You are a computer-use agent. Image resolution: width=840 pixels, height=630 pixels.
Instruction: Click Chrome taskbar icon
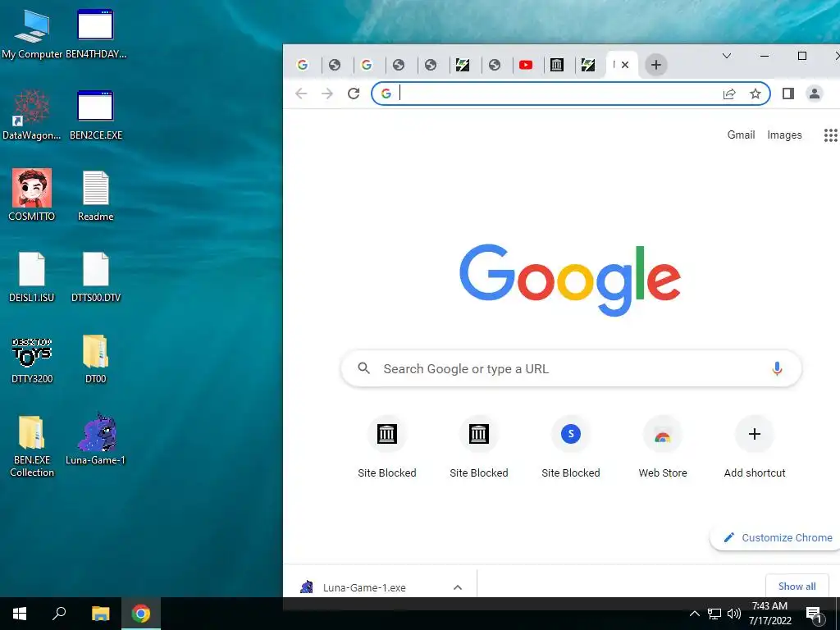pyautogui.click(x=141, y=614)
